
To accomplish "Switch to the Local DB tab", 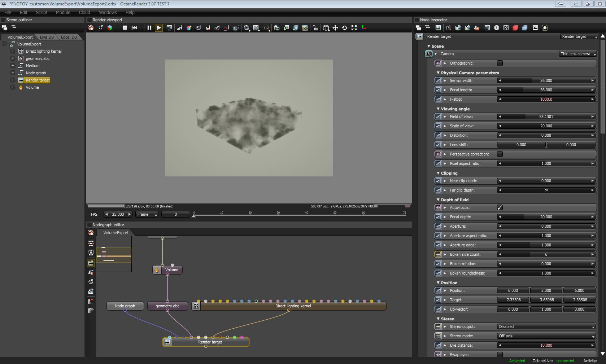I will [69, 37].
